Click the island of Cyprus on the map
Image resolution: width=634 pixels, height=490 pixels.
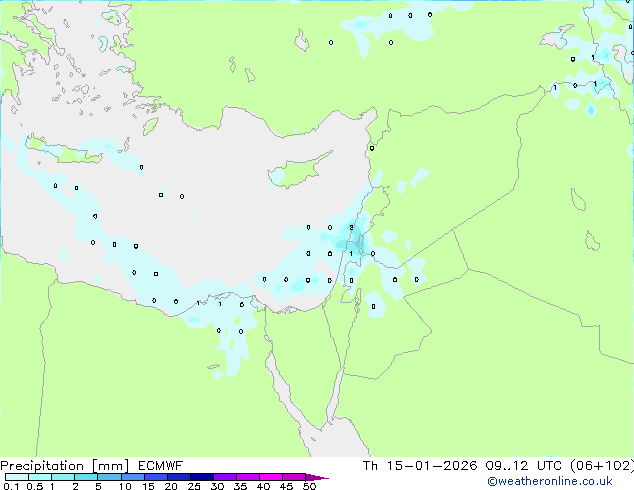(x=301, y=170)
